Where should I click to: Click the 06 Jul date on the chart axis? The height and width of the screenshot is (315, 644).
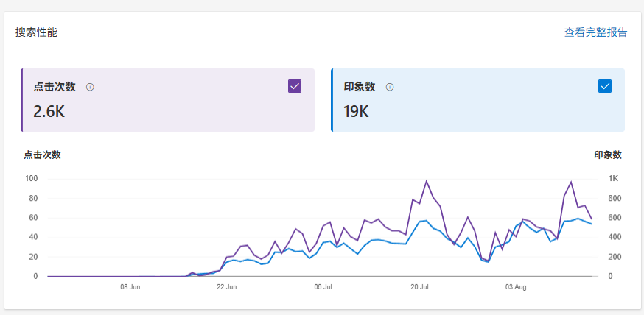click(x=323, y=287)
